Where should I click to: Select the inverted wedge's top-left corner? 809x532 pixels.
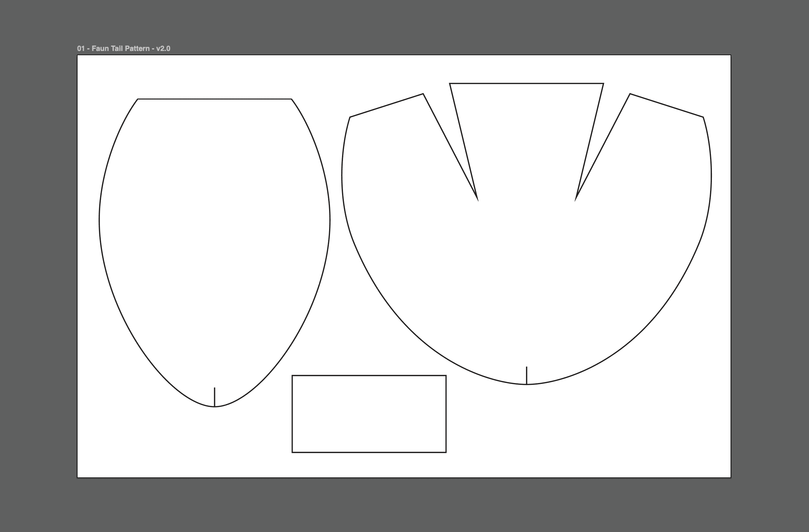point(450,83)
